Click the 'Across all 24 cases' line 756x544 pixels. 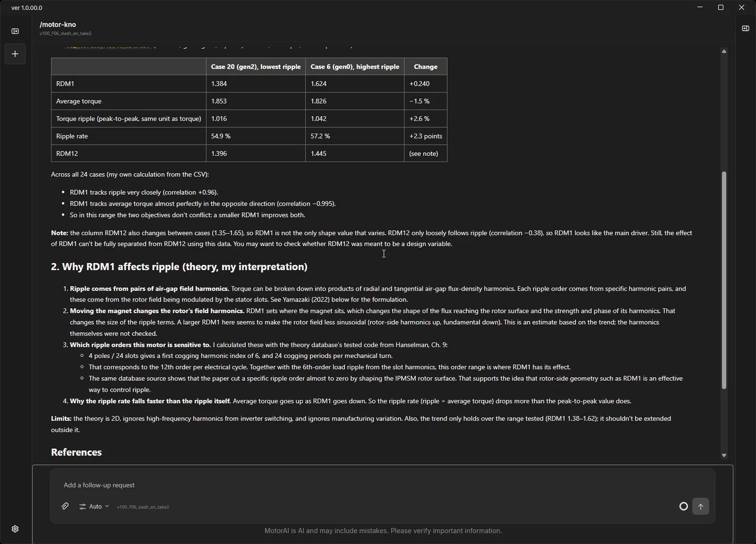coord(130,174)
